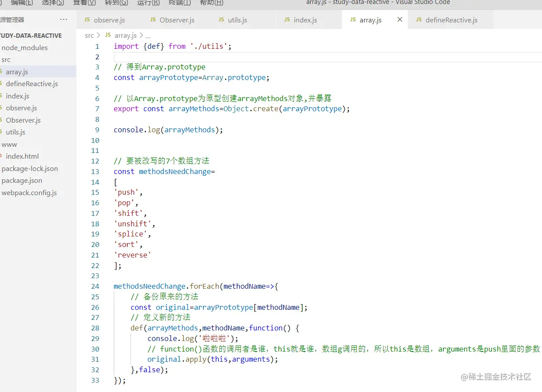Click JS icon in array.js breadcrumb
This screenshot has height=392, width=542.
tap(108, 35)
